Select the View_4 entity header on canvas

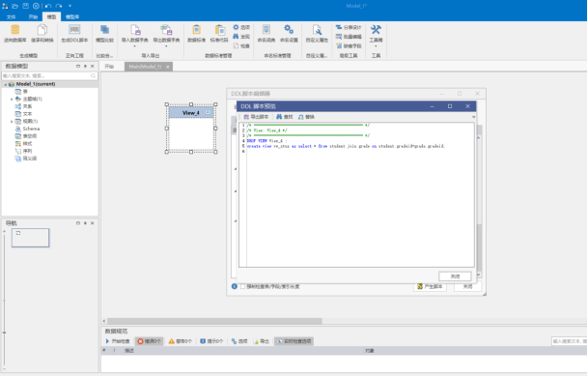[191, 112]
